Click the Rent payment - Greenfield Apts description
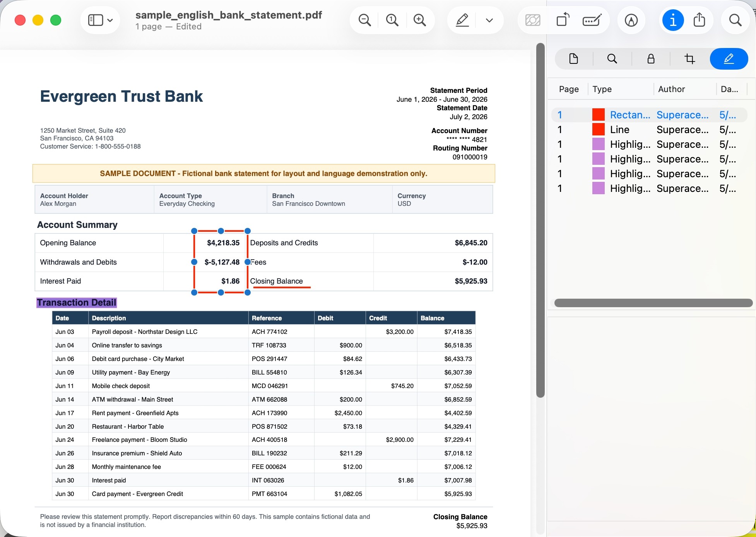The height and width of the screenshot is (537, 756). [135, 413]
